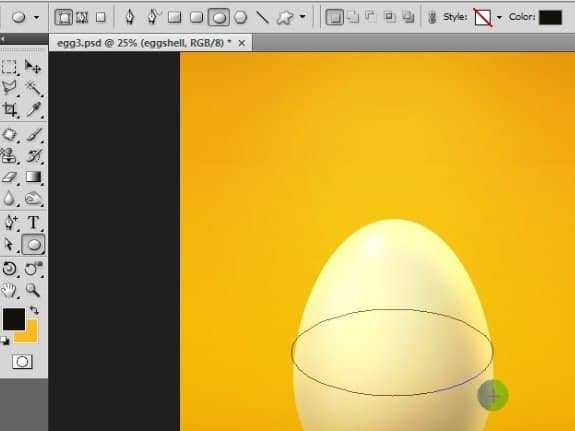This screenshot has width=575, height=431.
Task: Pick the Eyedropper tool
Action: [34, 110]
